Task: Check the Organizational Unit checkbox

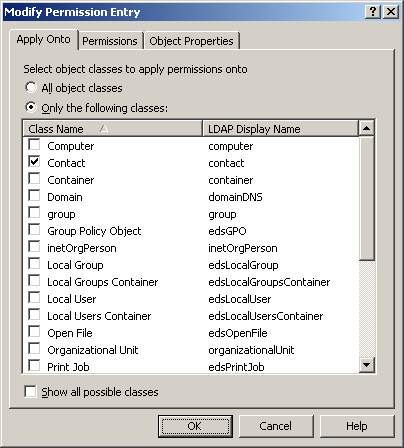Action: click(x=34, y=349)
